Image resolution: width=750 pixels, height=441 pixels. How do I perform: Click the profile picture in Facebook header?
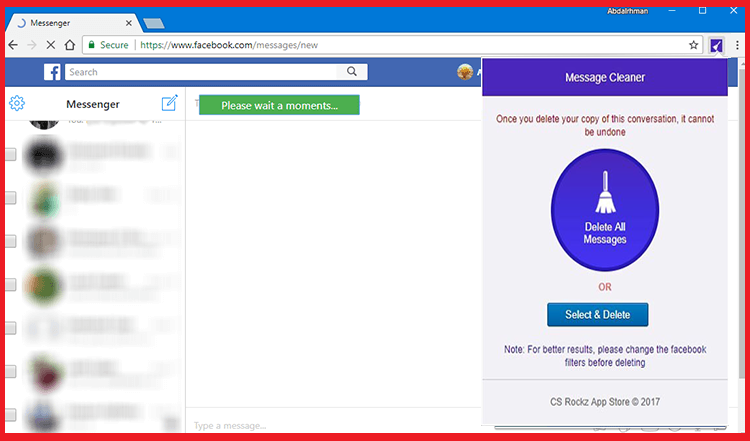tap(464, 72)
